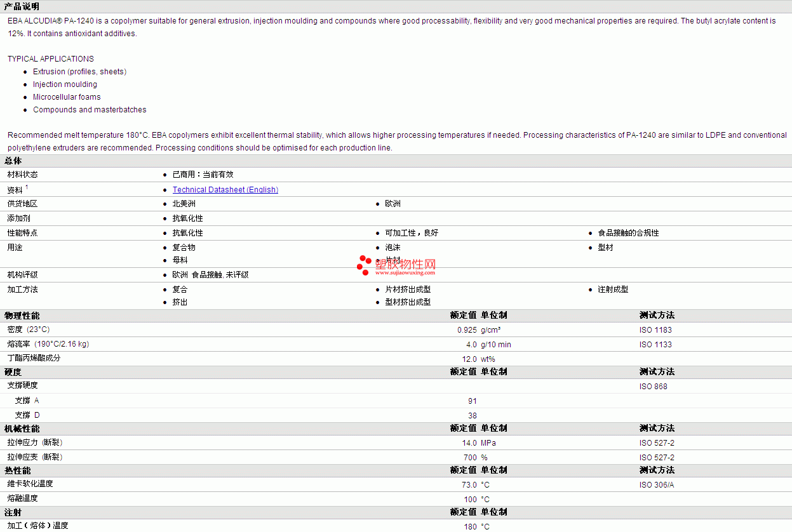This screenshot has height=532, width=792.
Task: Click the 物理性能 section header
Action: 22,316
